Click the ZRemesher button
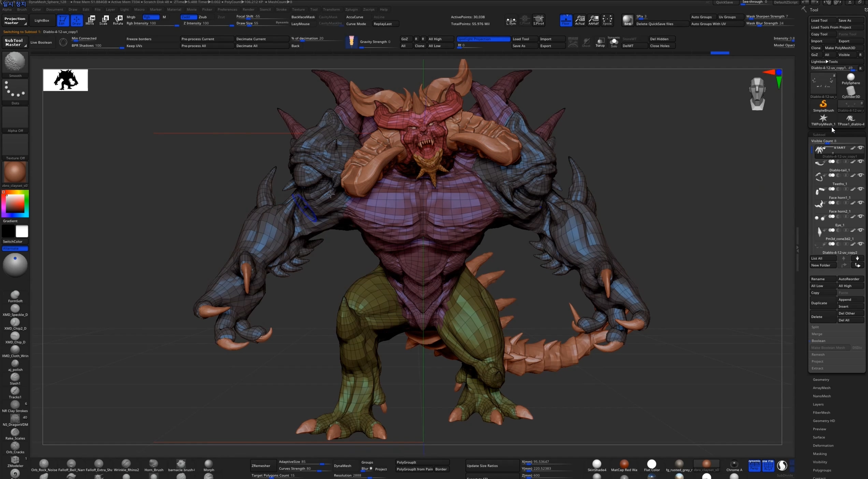Image resolution: width=868 pixels, height=479 pixels. pyautogui.click(x=263, y=466)
